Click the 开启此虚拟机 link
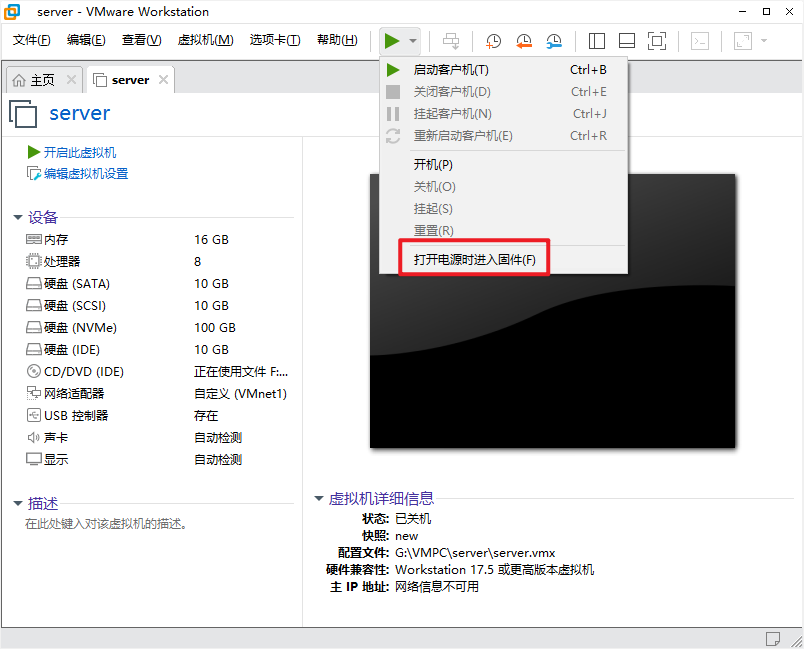Viewport: 804px width, 649px height. coord(79,152)
